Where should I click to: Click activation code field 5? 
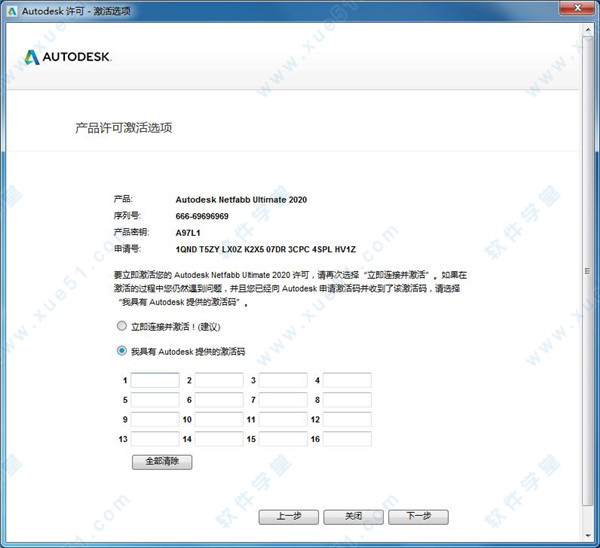155,400
